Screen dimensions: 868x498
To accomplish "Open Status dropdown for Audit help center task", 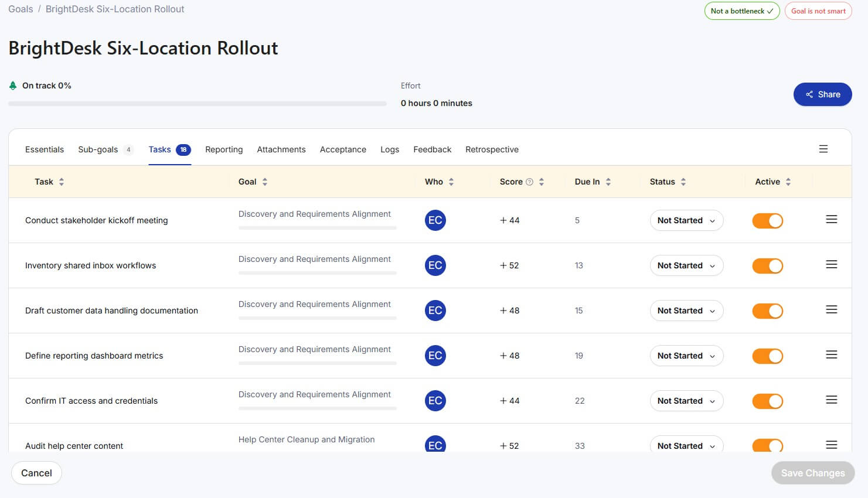I will click(686, 445).
